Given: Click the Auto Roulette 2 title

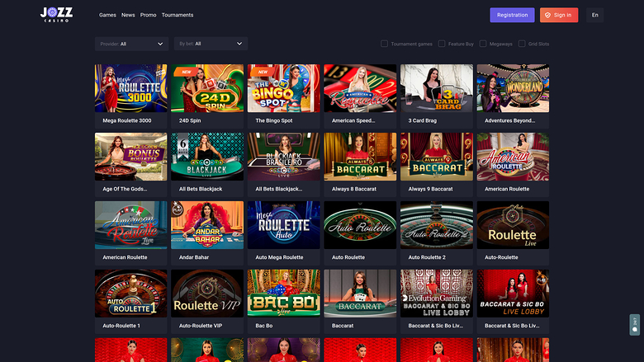Looking at the screenshot, I should 427,257.
